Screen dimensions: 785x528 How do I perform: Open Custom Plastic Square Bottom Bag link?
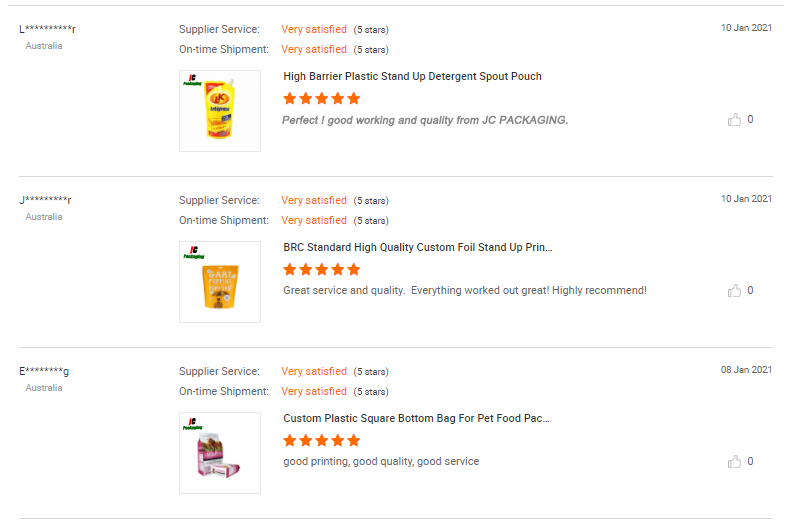pos(416,418)
